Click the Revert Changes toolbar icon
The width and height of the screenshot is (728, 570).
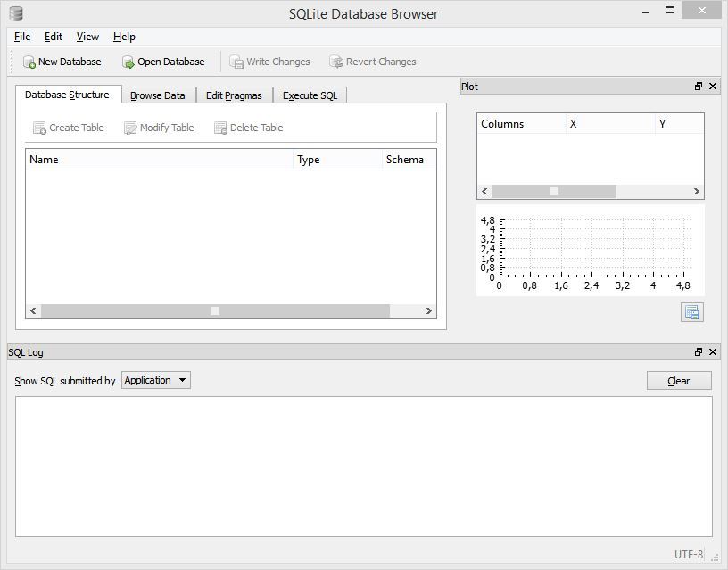(x=336, y=62)
